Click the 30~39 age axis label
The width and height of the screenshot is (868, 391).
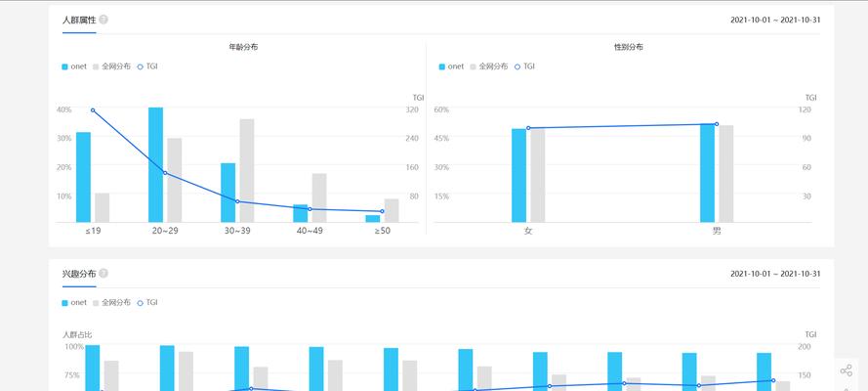[237, 231]
